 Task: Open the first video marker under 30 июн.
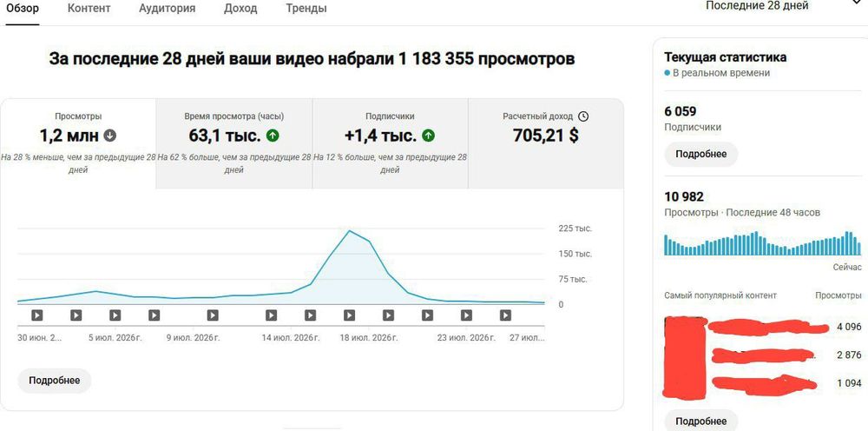(37, 315)
